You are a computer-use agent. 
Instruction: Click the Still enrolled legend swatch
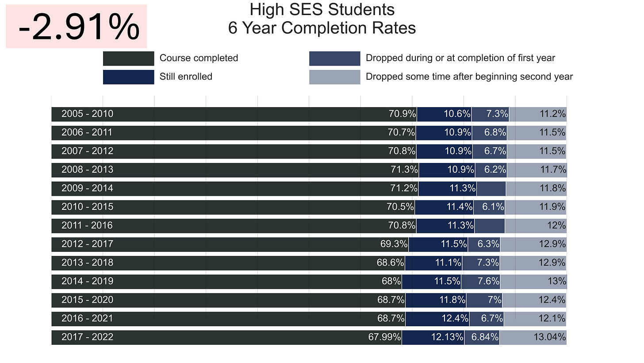click(x=128, y=77)
